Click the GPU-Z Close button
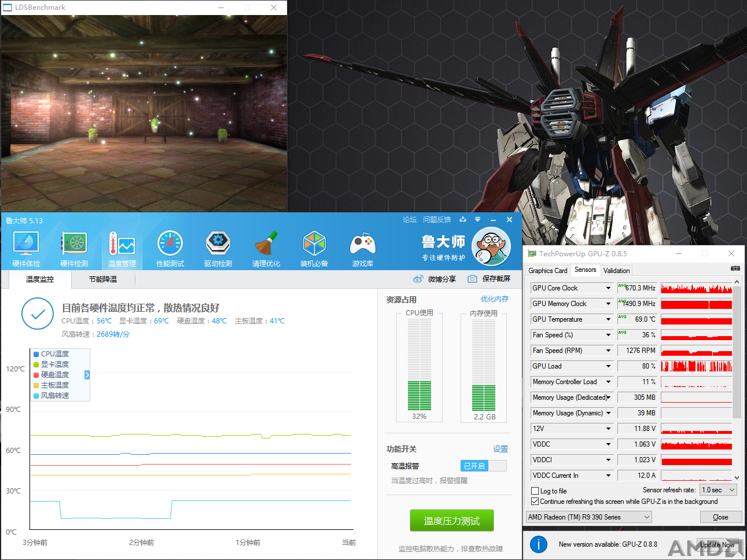Image resolution: width=747 pixels, height=560 pixels. click(x=720, y=517)
